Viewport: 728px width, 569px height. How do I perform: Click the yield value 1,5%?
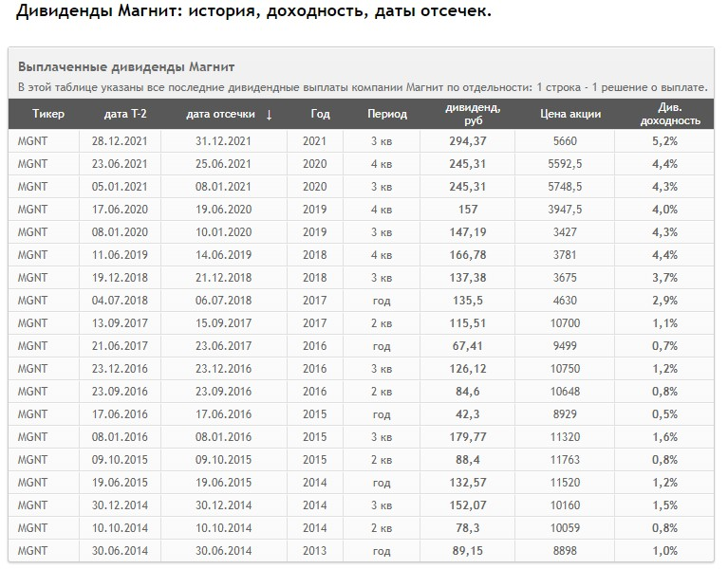664,505
